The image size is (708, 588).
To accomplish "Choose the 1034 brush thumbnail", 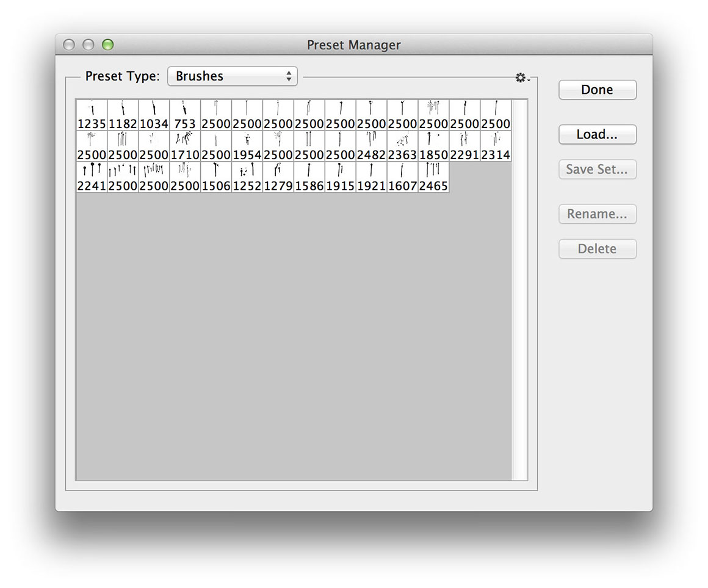I will (x=154, y=115).
